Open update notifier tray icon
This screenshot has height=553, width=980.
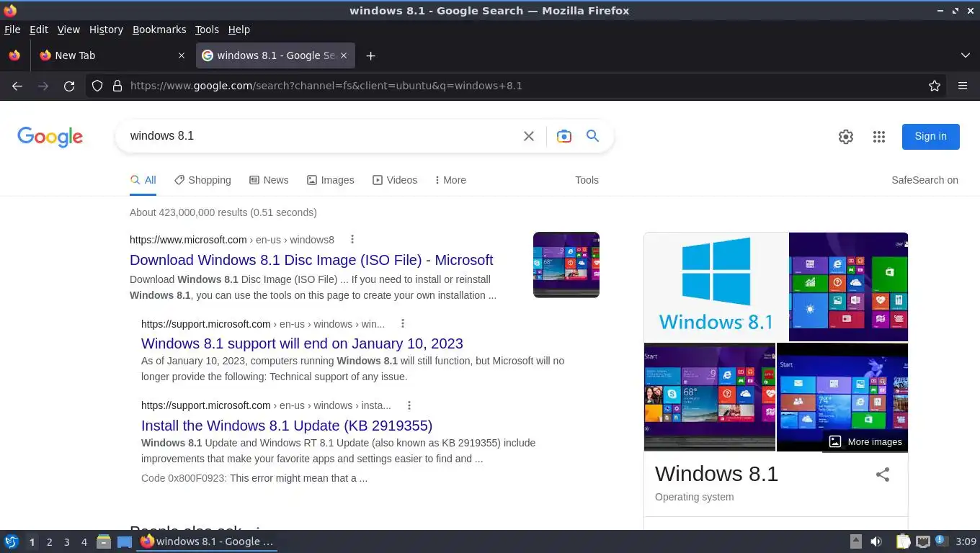(x=940, y=541)
